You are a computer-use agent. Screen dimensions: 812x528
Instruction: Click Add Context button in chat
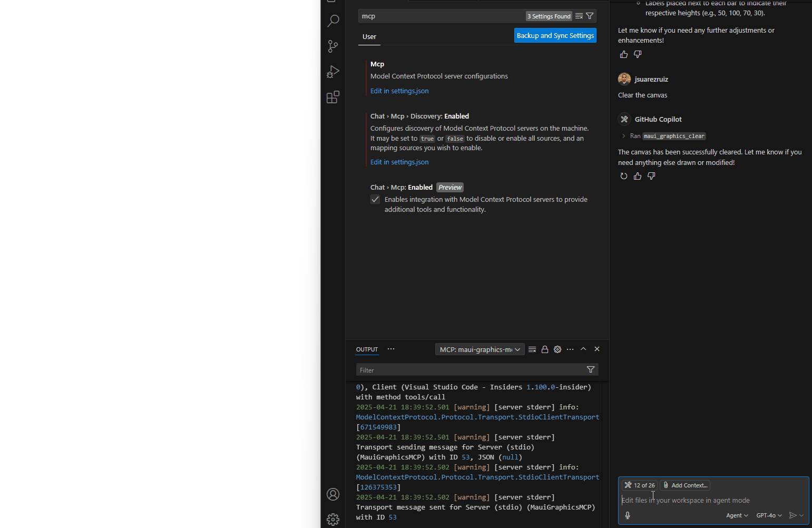pos(685,485)
